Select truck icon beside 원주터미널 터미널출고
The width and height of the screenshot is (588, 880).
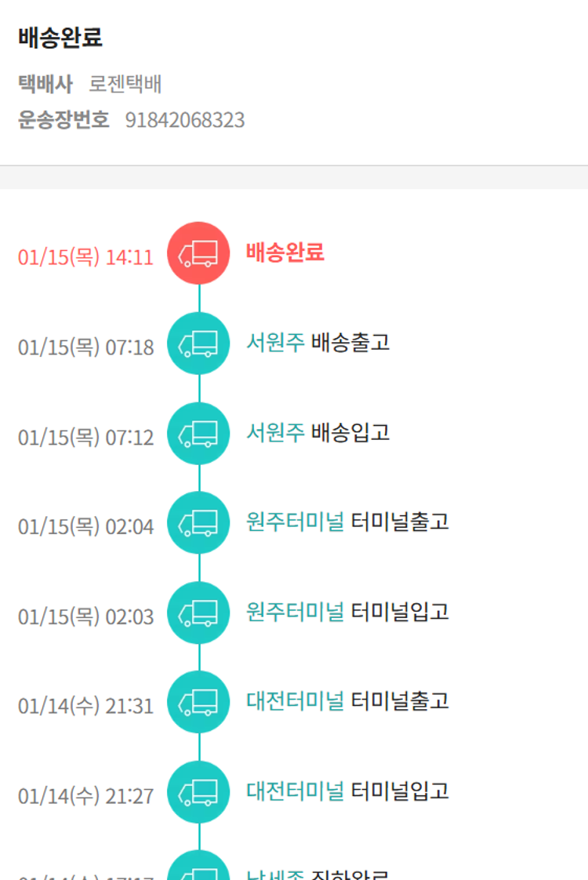tap(198, 523)
